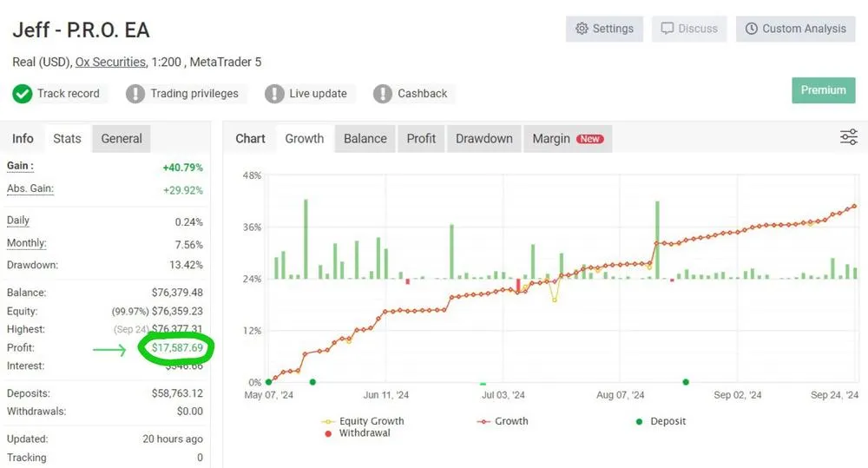Toggle Growth legend series visibility

coord(503,421)
